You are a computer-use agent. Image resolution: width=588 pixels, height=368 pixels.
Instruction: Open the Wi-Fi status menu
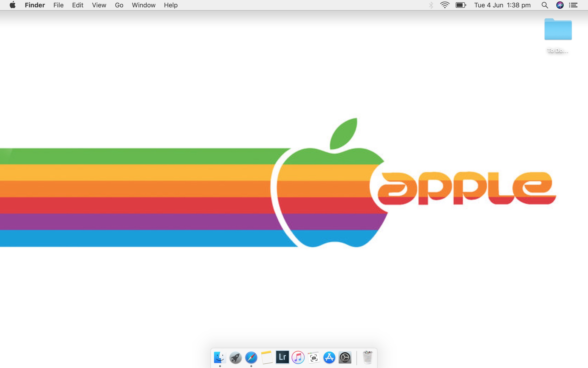coord(445,5)
